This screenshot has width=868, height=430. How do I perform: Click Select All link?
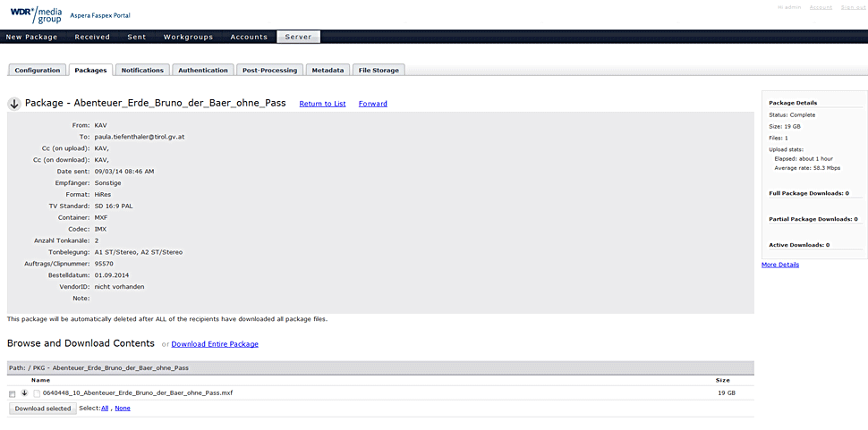[104, 408]
